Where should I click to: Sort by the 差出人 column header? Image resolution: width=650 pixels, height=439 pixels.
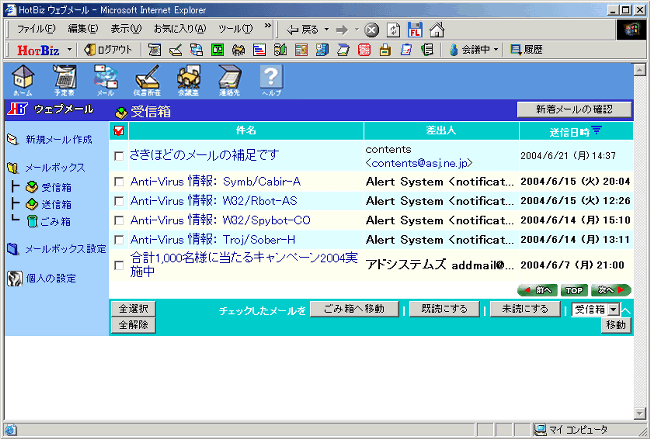[x=441, y=131]
